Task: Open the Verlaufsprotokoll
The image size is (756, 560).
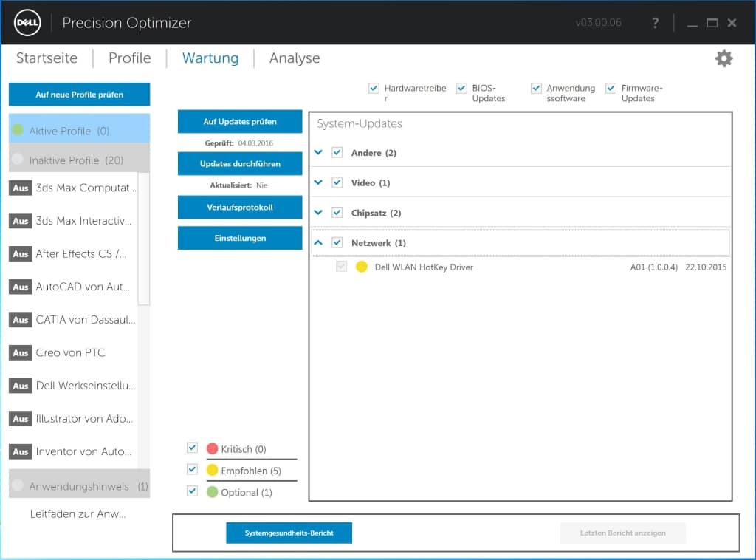Action: [240, 208]
